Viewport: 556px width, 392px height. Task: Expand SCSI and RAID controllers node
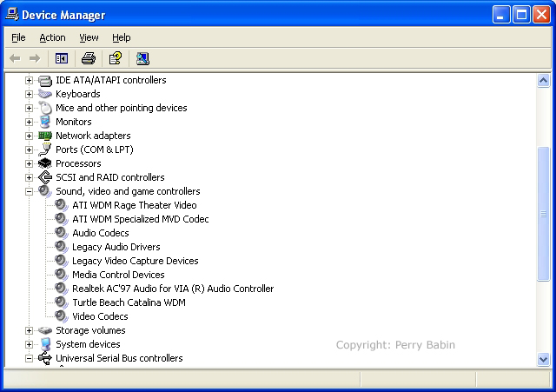[x=29, y=177]
